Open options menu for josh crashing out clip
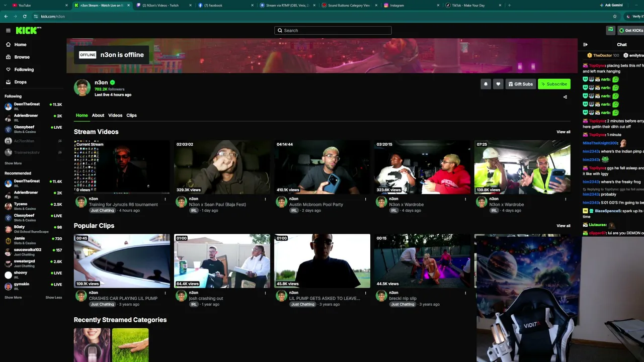The image size is (644, 362). pos(265,293)
